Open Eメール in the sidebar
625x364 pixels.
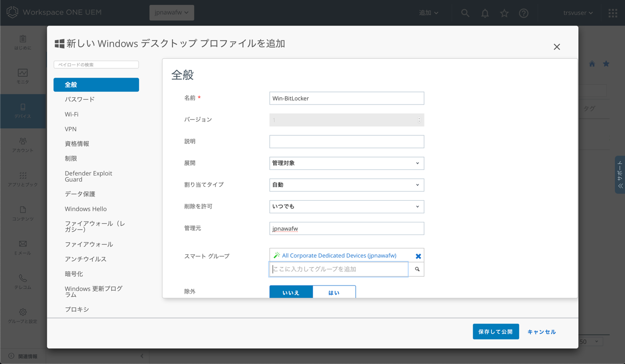tap(23, 248)
